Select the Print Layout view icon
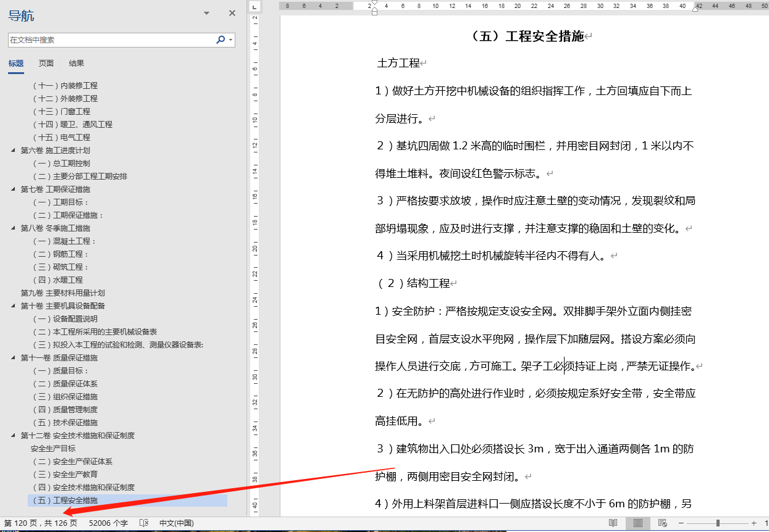 (638, 523)
